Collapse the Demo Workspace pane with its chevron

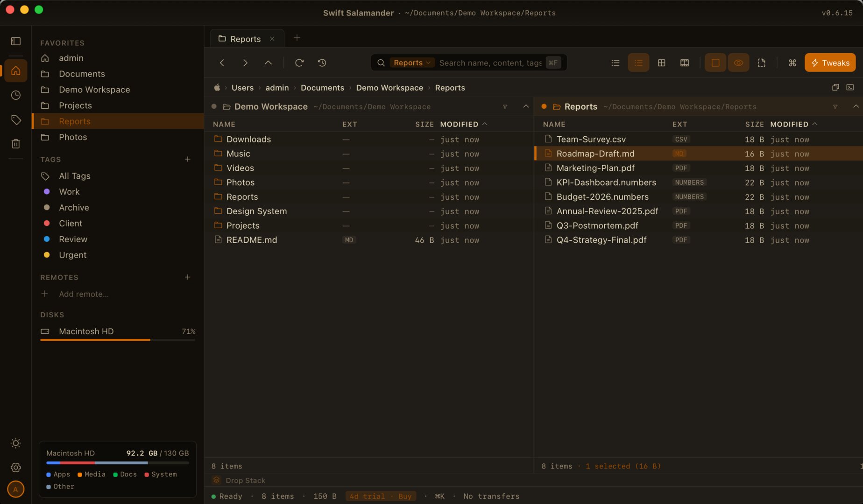click(x=526, y=106)
